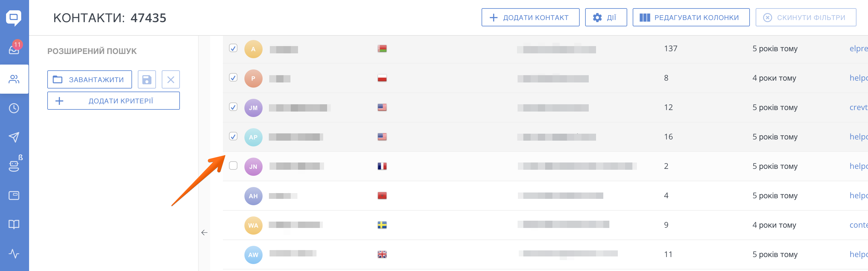Check the unchecked box for contact JN
The image size is (868, 271).
233,166
